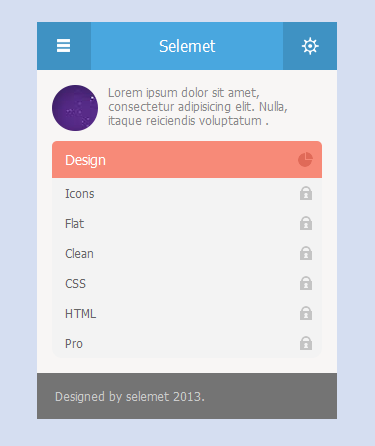Click the lock icon beside Flat
Image resolution: width=375 pixels, height=446 pixels.
coord(306,223)
